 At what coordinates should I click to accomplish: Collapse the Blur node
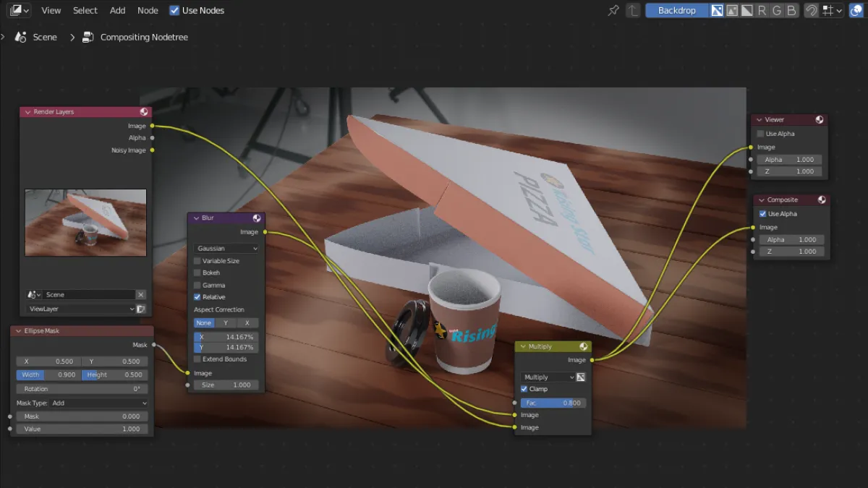[x=197, y=218]
